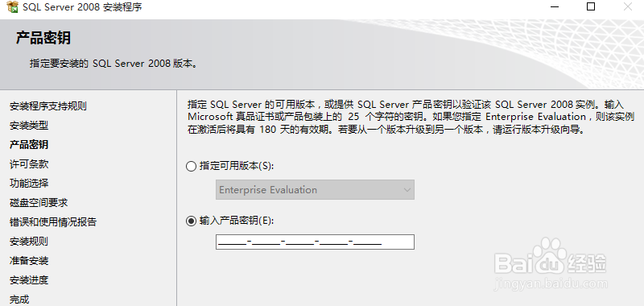
Task: Click 功能选择 in the step list
Action: (29, 183)
